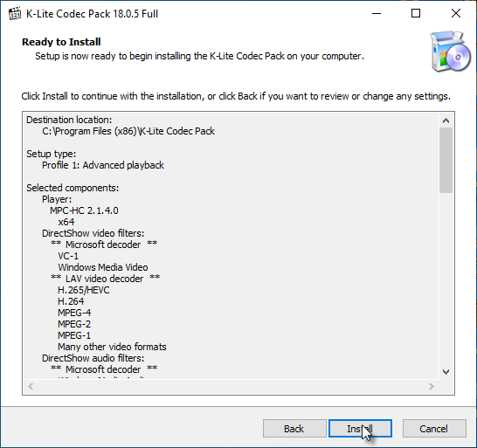Click 'Many other video formats' line

point(112,347)
